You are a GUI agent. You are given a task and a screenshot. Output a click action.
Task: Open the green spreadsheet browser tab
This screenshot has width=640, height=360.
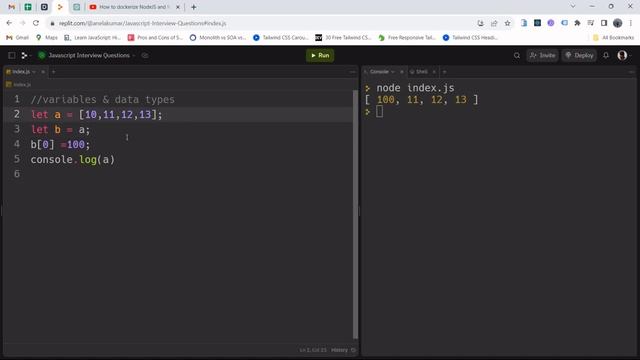pos(28,7)
